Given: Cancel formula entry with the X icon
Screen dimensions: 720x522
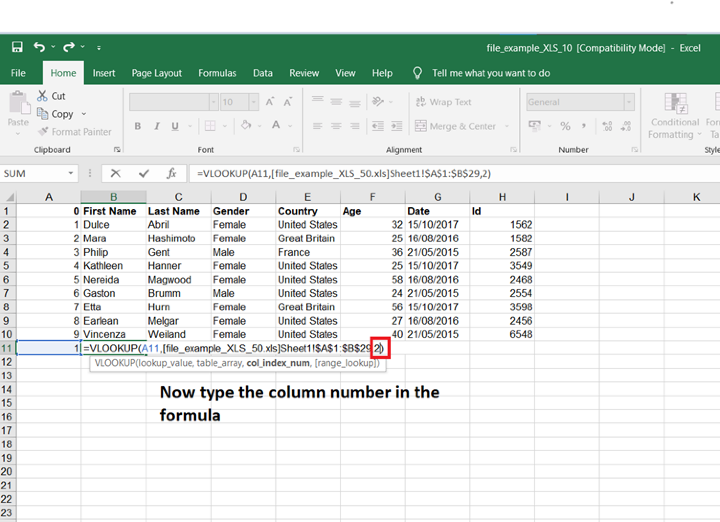Looking at the screenshot, I should point(116,173).
